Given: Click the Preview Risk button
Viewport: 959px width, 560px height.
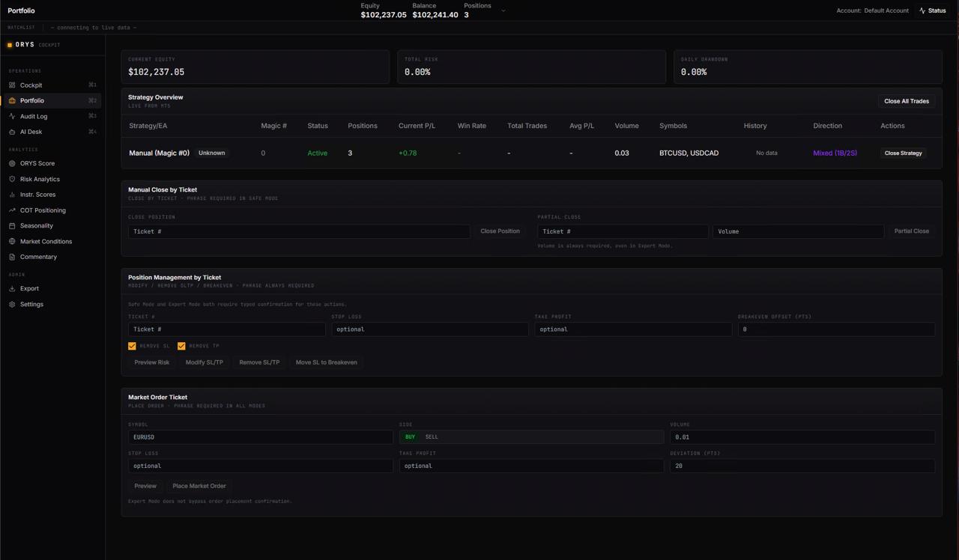Looking at the screenshot, I should pyautogui.click(x=152, y=362).
